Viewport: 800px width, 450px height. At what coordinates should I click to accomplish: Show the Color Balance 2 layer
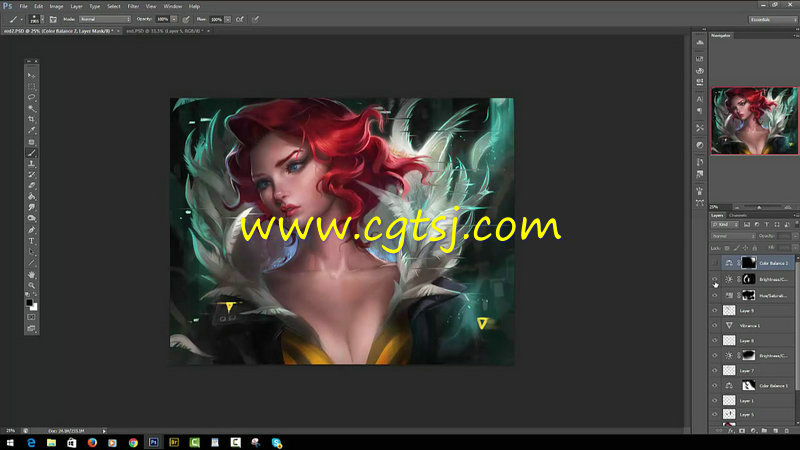tap(715, 263)
